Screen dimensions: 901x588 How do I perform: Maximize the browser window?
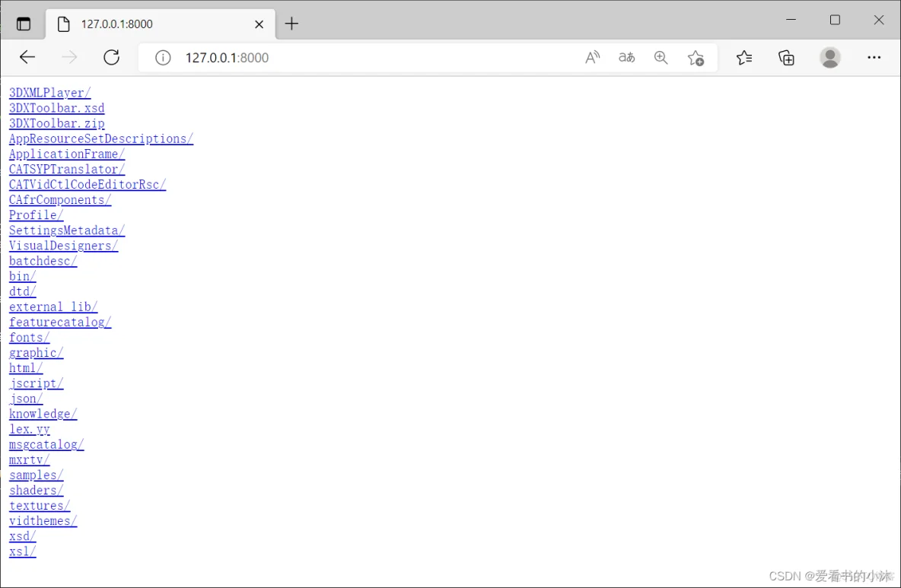click(835, 20)
